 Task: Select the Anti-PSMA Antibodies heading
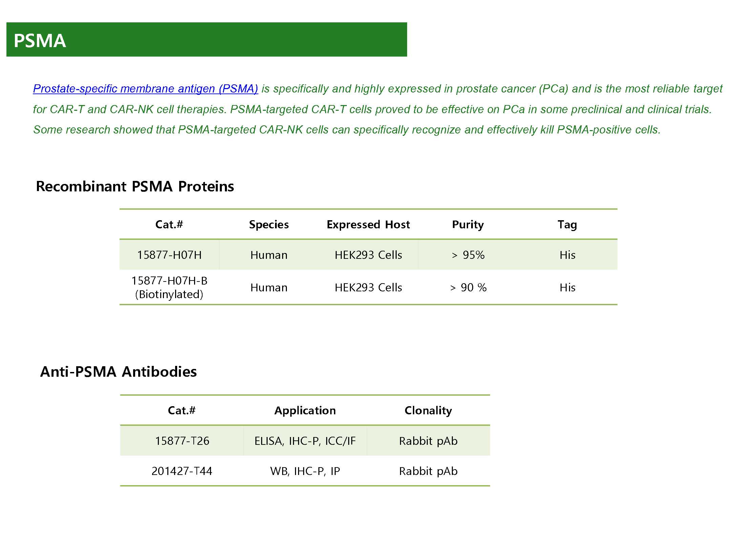click(118, 372)
